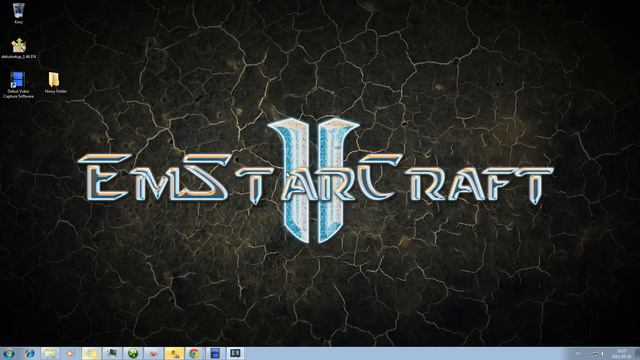The width and height of the screenshot is (640, 360).
Task: Click the green sphere taskbar icon
Action: tap(133, 353)
